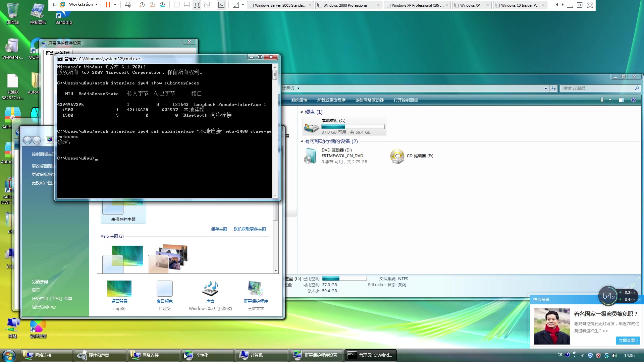The width and height of the screenshot is (644, 362).
Task: Click the stretch guest display icon
Action: point(236,5)
